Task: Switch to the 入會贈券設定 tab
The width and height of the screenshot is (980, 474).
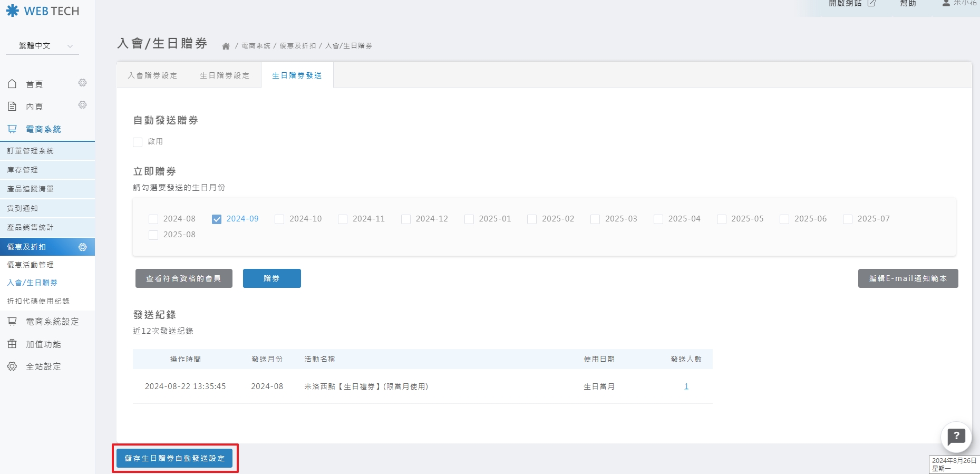Action: (152, 75)
